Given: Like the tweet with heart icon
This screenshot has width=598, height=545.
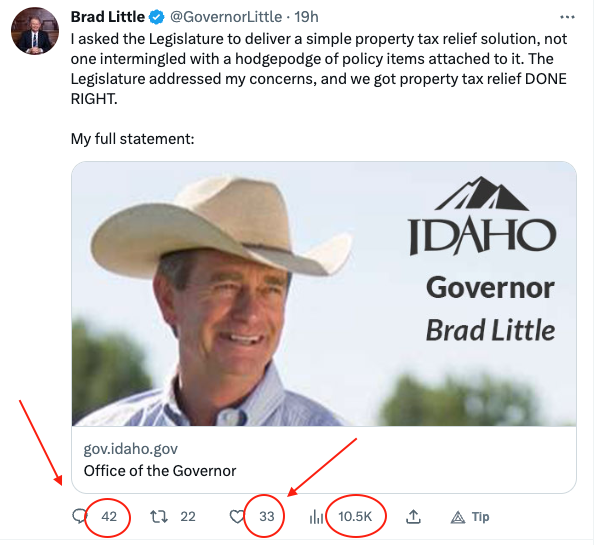Looking at the screenshot, I should [236, 517].
